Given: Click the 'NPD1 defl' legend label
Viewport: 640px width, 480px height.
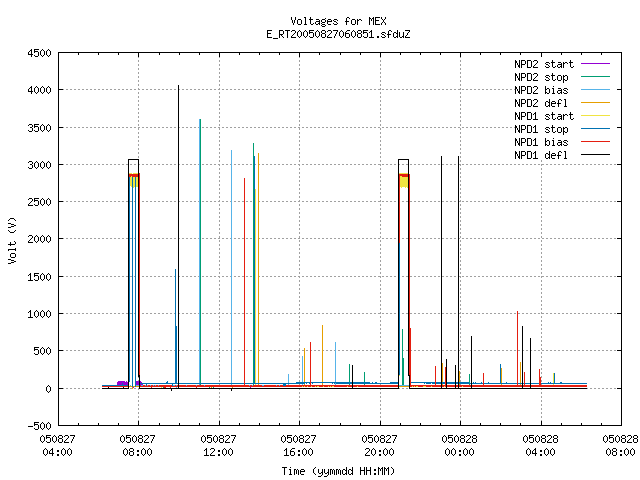Looking at the screenshot, I should click(541, 155).
